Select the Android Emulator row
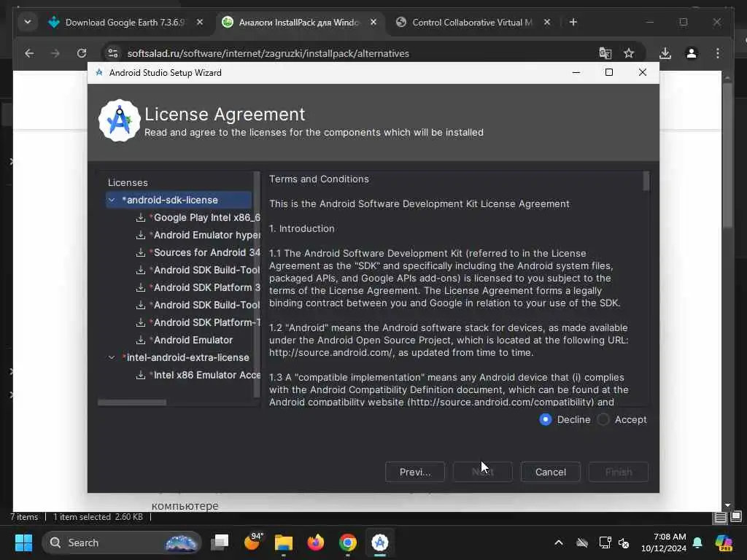 (x=192, y=340)
